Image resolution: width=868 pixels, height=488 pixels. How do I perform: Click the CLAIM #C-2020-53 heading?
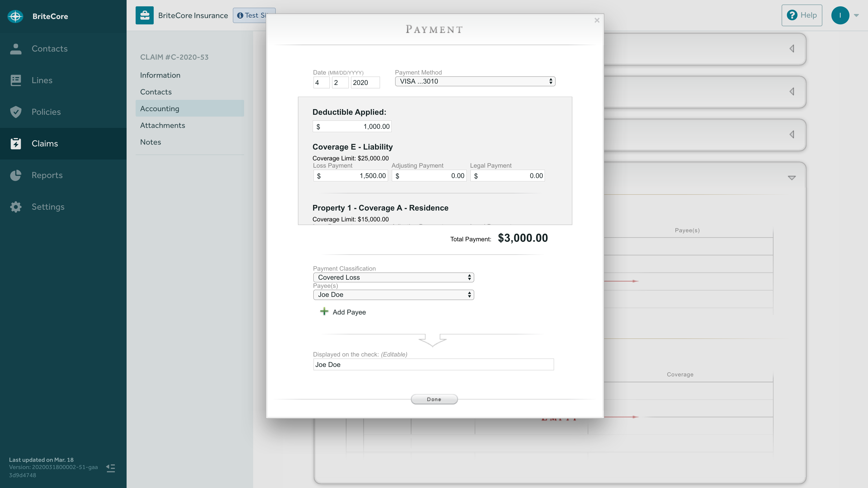(174, 57)
